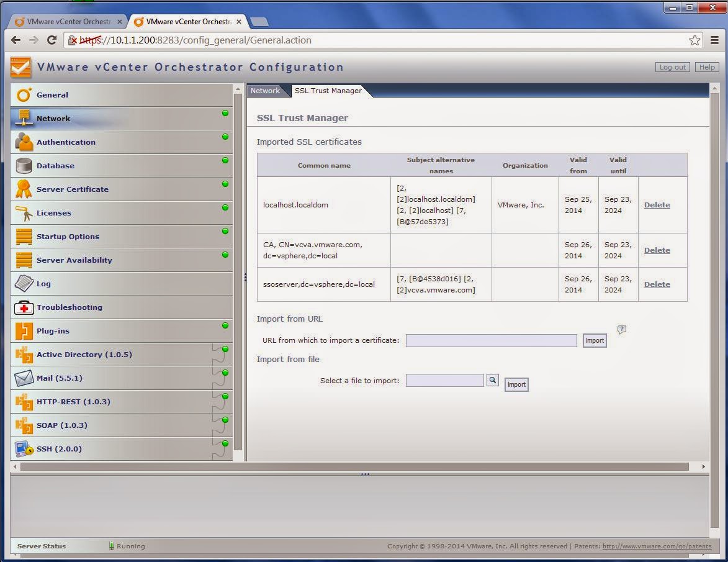The image size is (728, 562).
Task: Click the Server Availability icon
Action: (x=24, y=260)
